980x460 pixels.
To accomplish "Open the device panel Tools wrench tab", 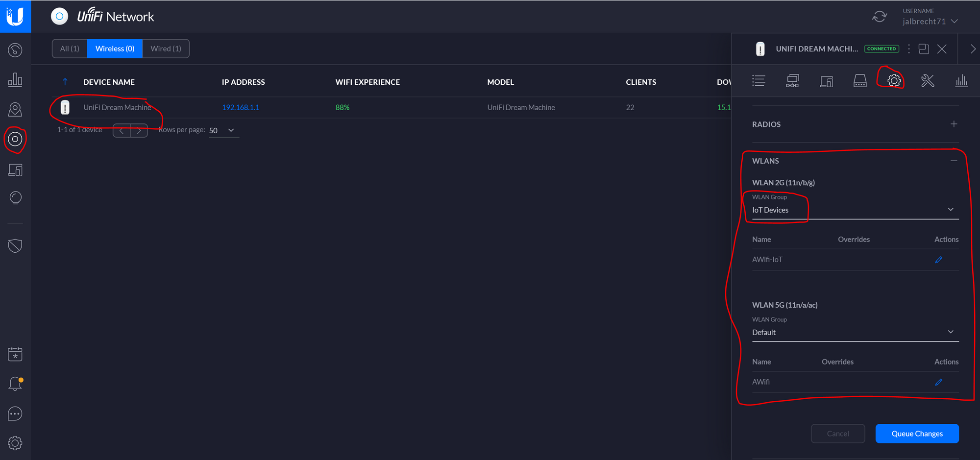I will pyautogui.click(x=928, y=80).
